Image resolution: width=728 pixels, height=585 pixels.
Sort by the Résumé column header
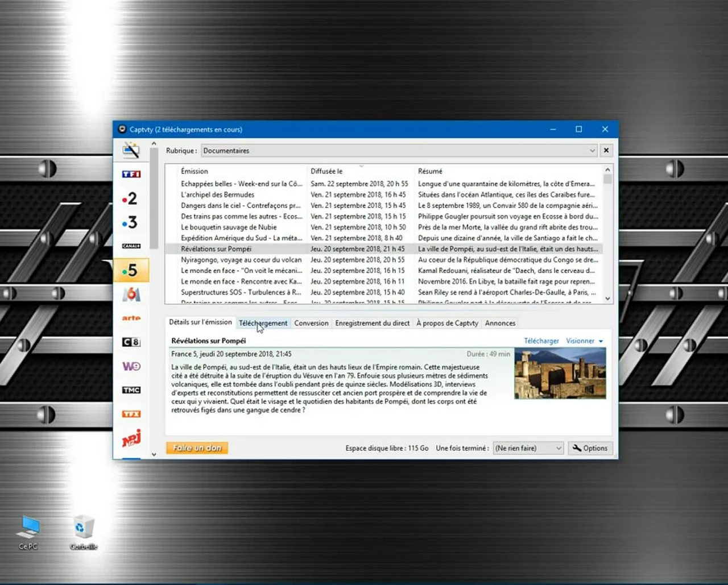pos(507,171)
